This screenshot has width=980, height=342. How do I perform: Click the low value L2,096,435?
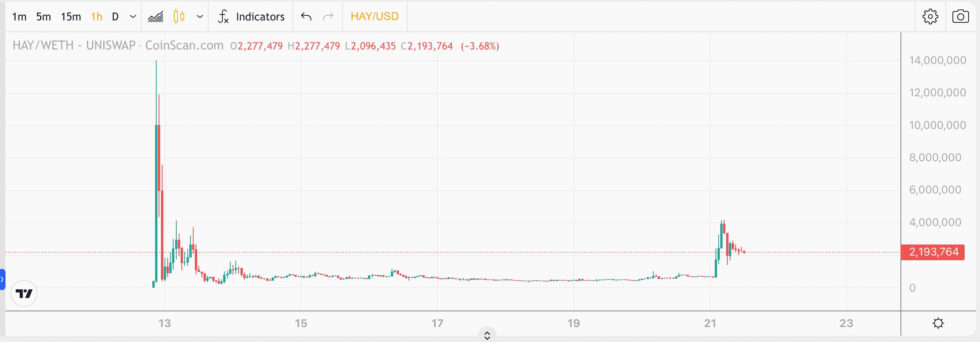point(370,46)
